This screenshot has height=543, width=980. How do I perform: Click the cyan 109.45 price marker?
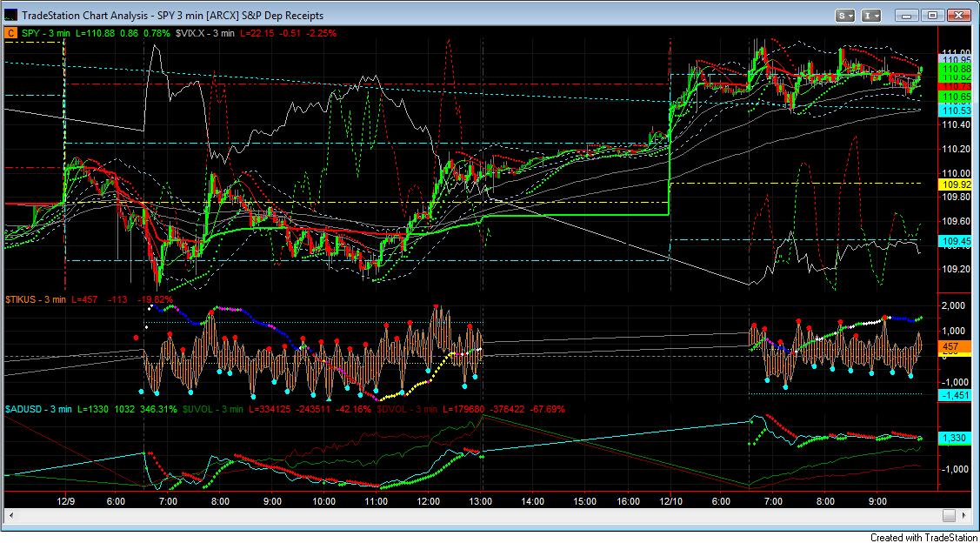953,241
